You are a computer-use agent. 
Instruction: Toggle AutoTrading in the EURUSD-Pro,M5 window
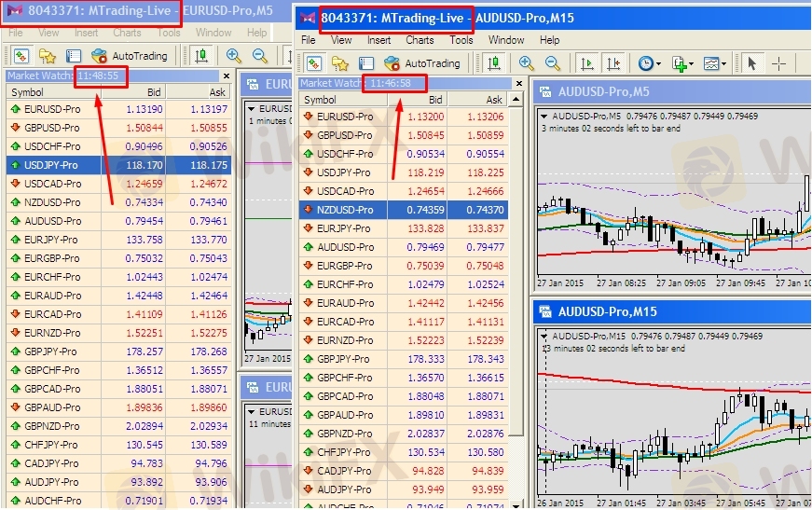coord(130,56)
